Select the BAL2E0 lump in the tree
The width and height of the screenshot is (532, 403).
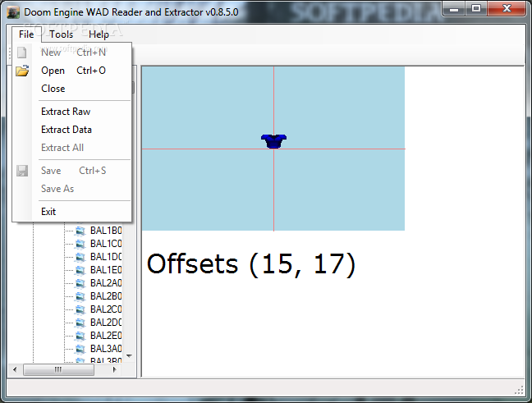click(x=106, y=336)
